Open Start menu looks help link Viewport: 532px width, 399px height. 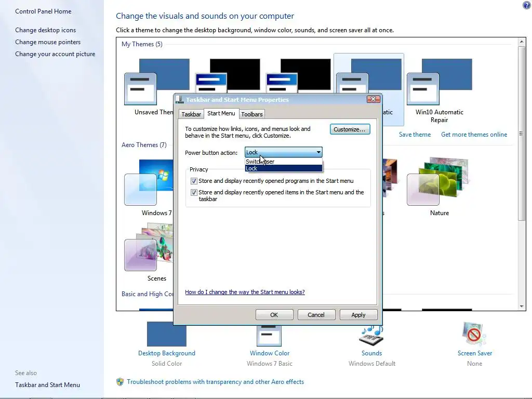tap(245, 292)
